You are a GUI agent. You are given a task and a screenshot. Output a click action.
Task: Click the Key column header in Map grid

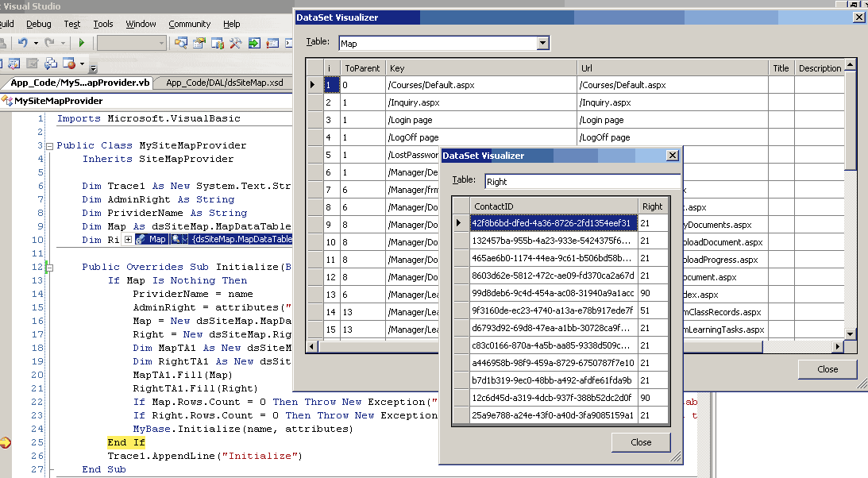click(x=481, y=68)
